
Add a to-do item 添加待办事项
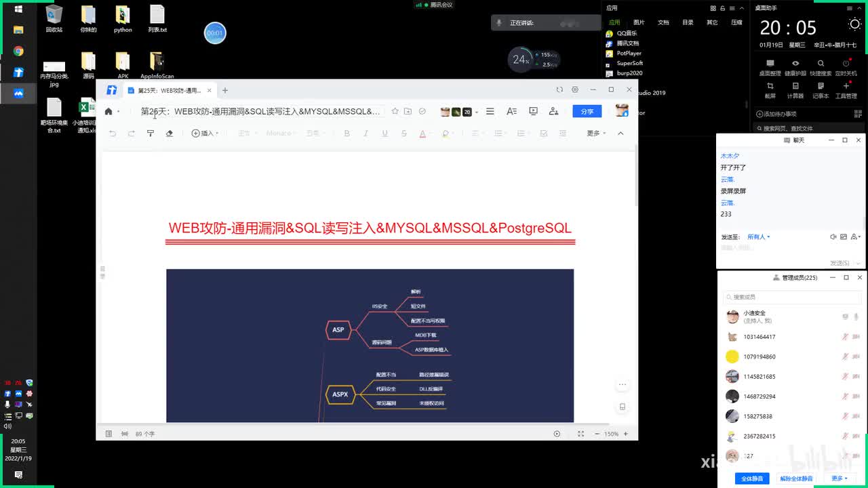(x=776, y=114)
